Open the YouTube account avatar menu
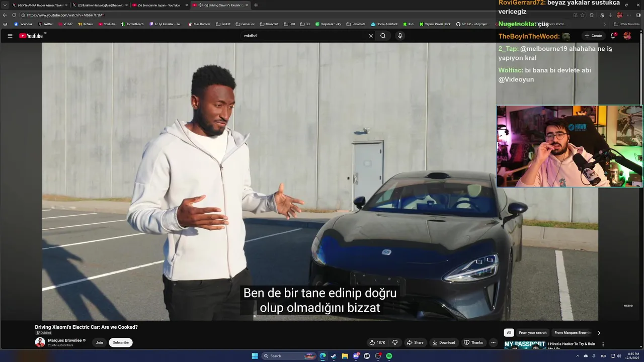Image resolution: width=644 pixels, height=362 pixels. click(627, 36)
